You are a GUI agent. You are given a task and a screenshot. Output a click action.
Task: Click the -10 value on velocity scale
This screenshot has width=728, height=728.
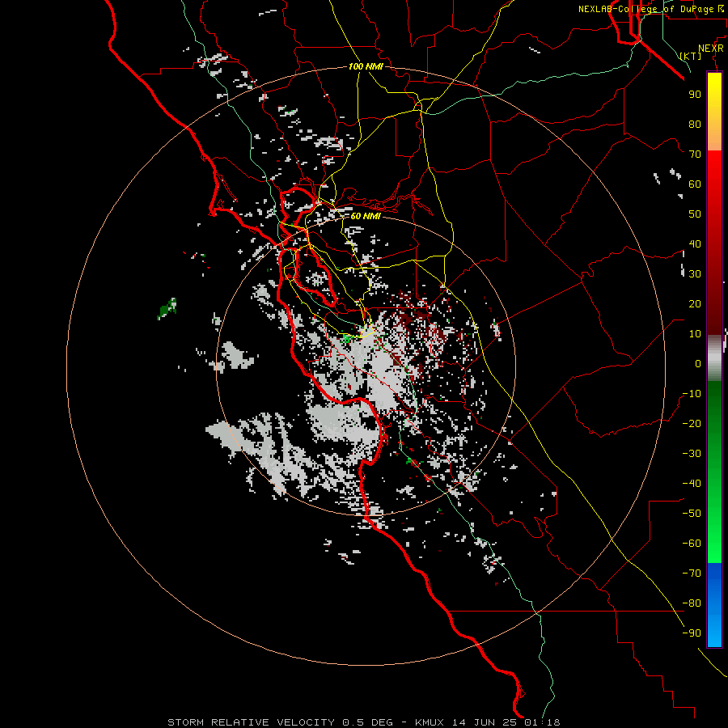(x=692, y=394)
